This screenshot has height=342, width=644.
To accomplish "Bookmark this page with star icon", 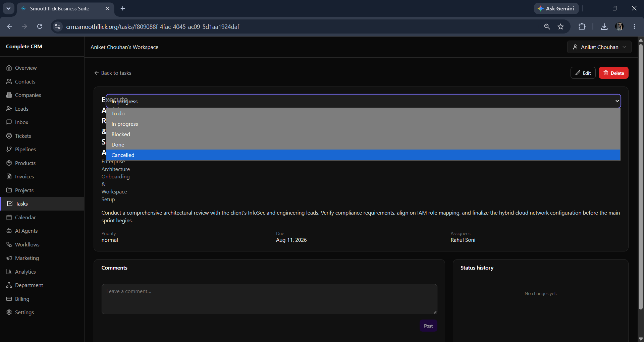I will [x=560, y=26].
